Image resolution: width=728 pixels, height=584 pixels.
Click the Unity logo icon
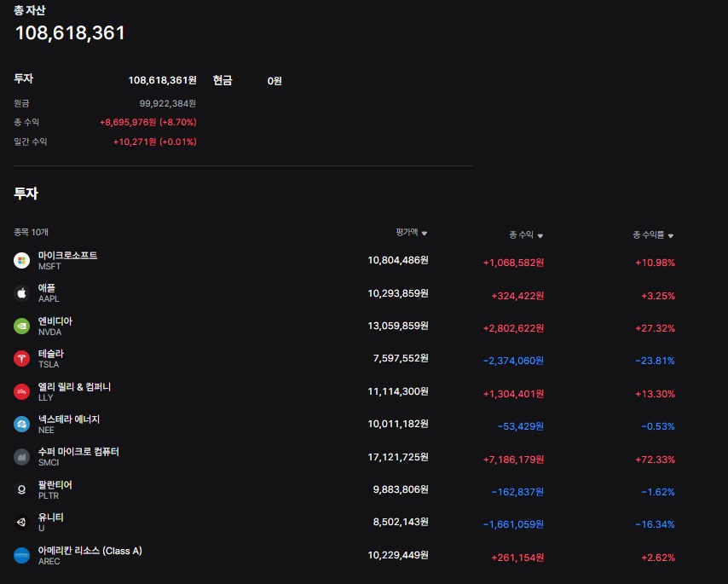click(x=21, y=523)
